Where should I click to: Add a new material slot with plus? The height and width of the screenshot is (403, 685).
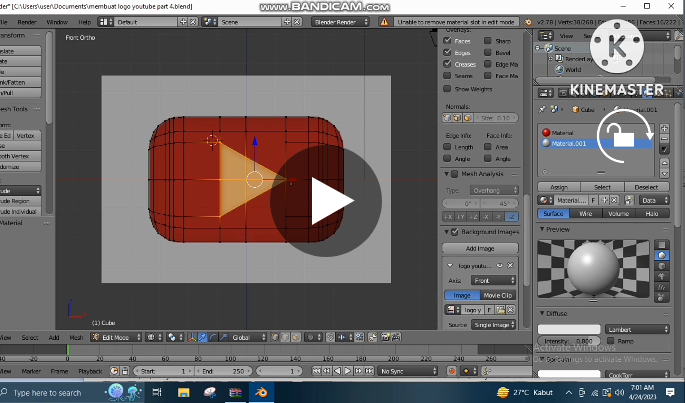664,129
